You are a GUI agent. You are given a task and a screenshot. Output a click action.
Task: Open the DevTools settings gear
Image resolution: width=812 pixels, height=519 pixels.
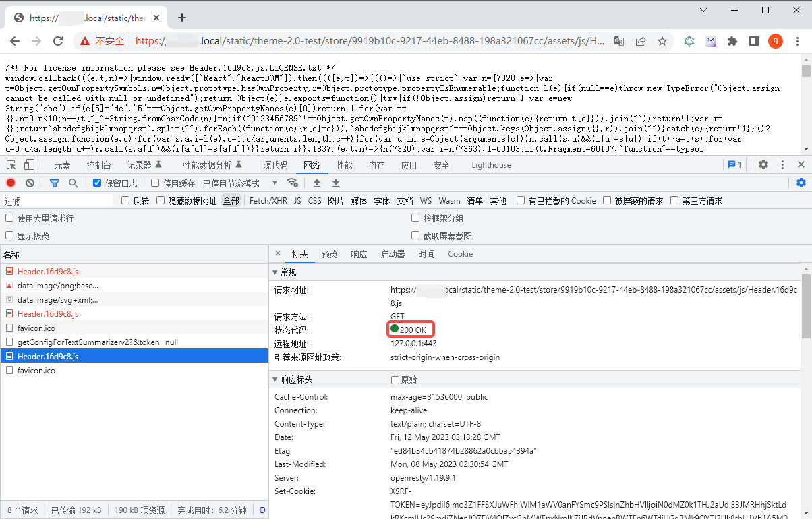[x=763, y=164]
